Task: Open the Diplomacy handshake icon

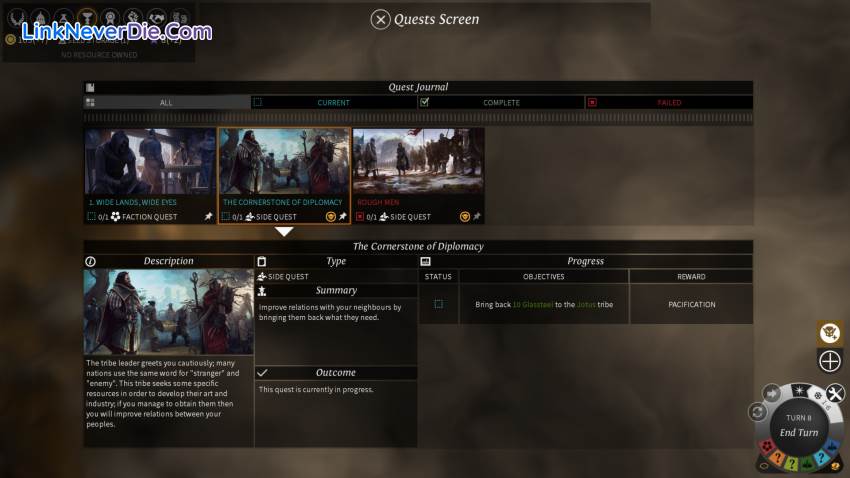Action: [x=157, y=18]
